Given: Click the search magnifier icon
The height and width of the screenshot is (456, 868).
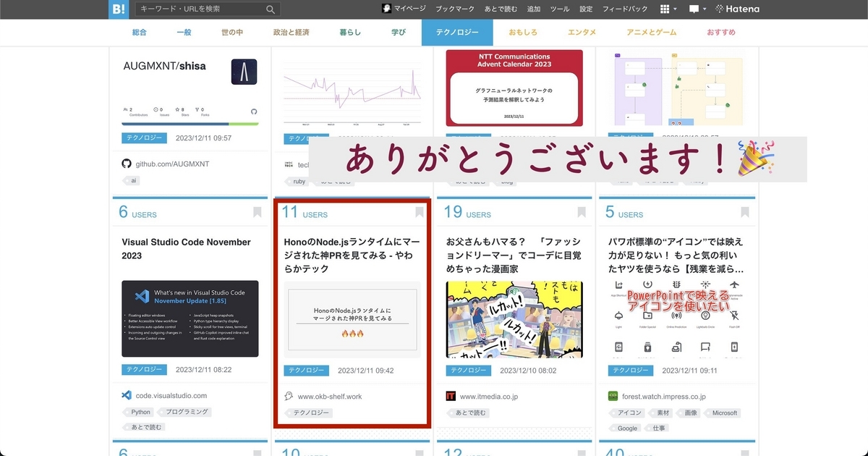Looking at the screenshot, I should click(x=271, y=9).
